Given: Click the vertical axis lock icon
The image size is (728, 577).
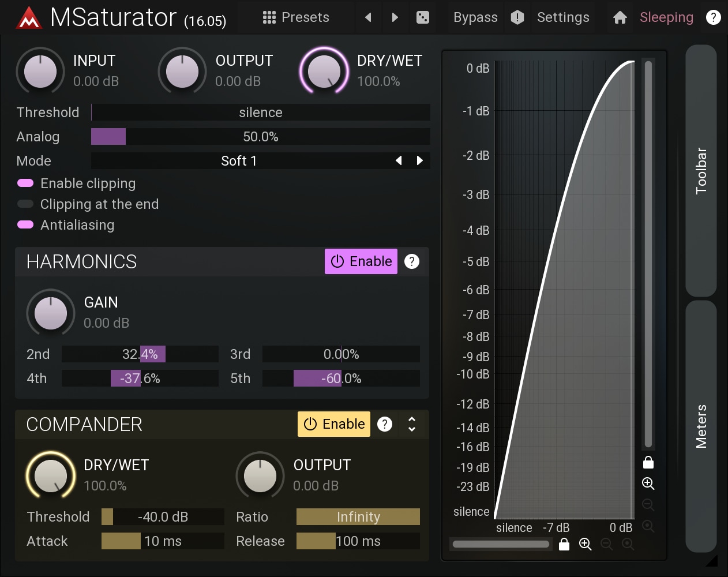Looking at the screenshot, I should click(648, 462).
